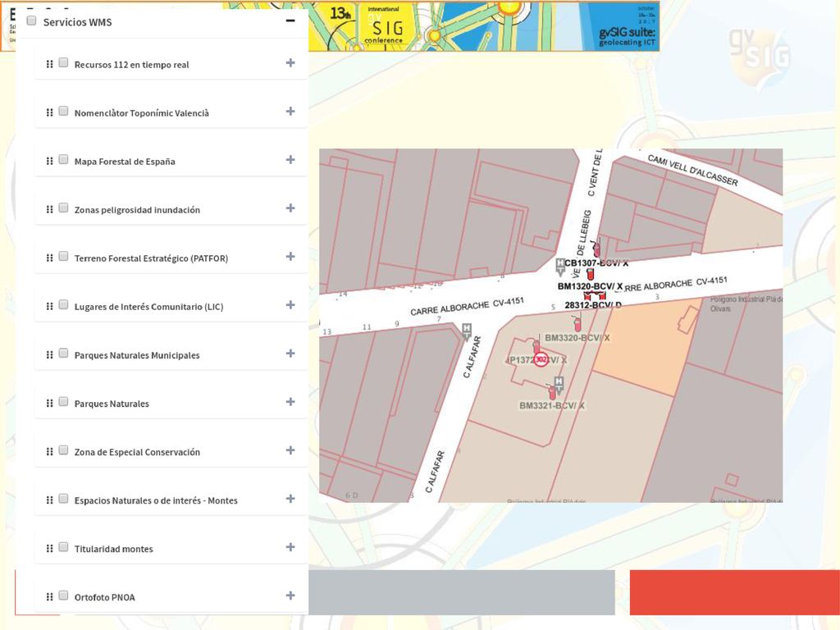
Task: Expand the Zona de Especial Conservación entry
Action: pos(290,450)
